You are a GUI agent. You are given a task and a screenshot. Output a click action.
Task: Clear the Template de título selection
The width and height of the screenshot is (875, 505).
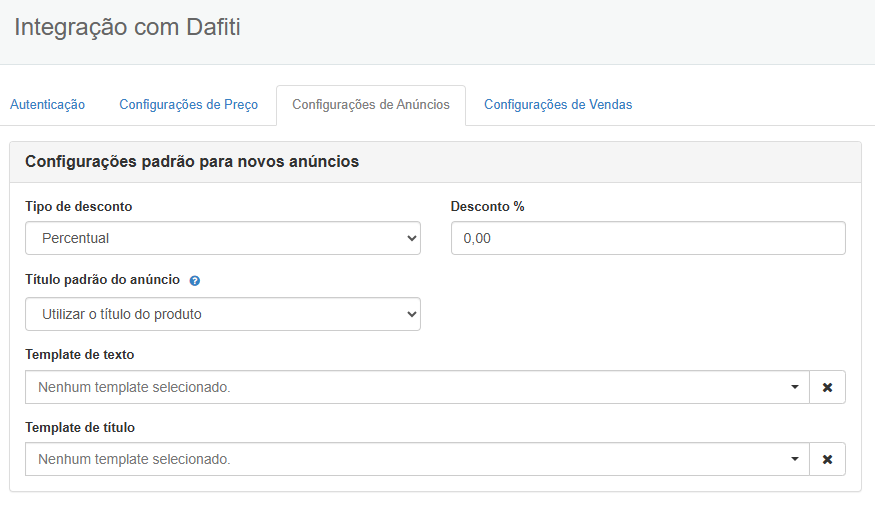tap(827, 459)
